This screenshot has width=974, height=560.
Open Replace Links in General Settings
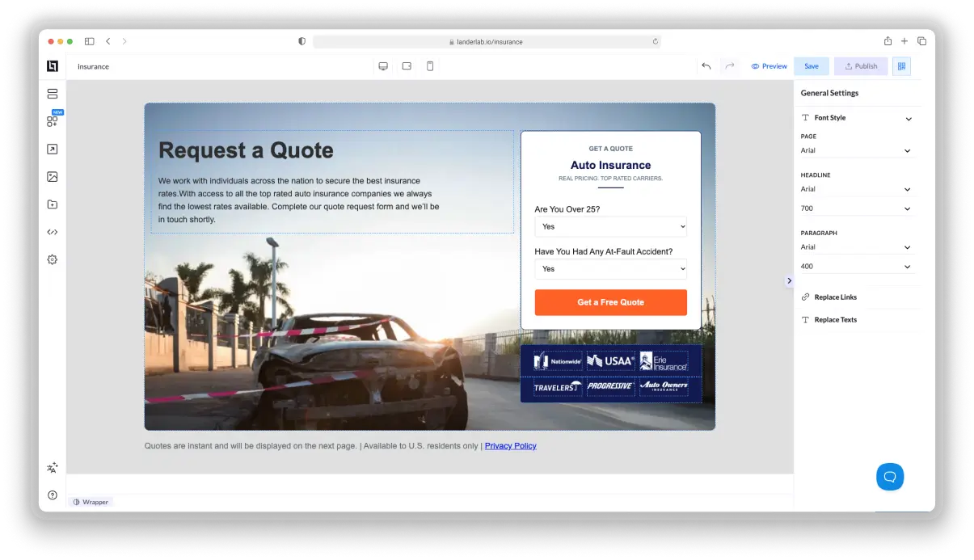click(x=835, y=297)
